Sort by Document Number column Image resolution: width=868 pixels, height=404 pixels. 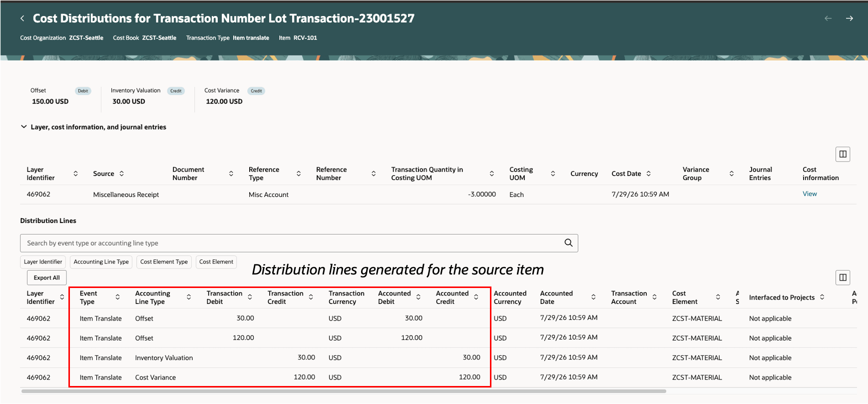pyautogui.click(x=231, y=173)
